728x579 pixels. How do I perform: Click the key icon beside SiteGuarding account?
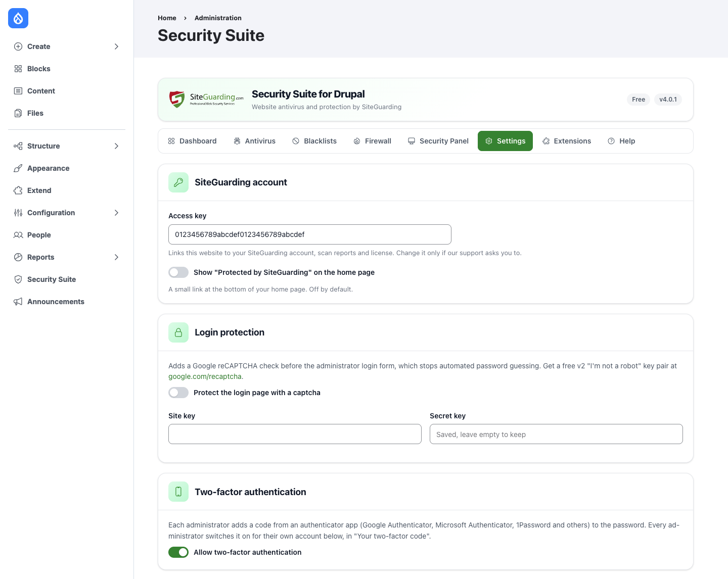pyautogui.click(x=178, y=182)
